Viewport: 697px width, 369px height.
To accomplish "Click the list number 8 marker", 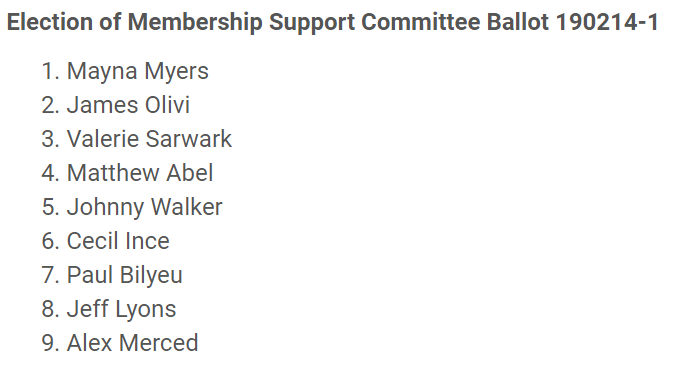I will 51,309.
